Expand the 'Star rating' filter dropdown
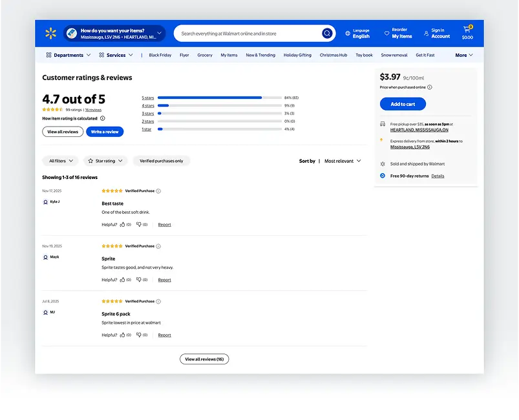This screenshot has width=519, height=420. coord(105,161)
